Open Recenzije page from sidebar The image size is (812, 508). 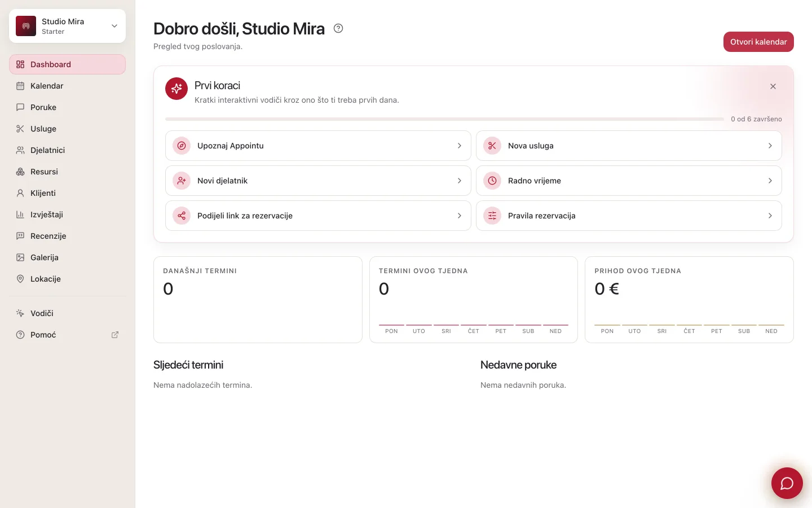(x=67, y=236)
